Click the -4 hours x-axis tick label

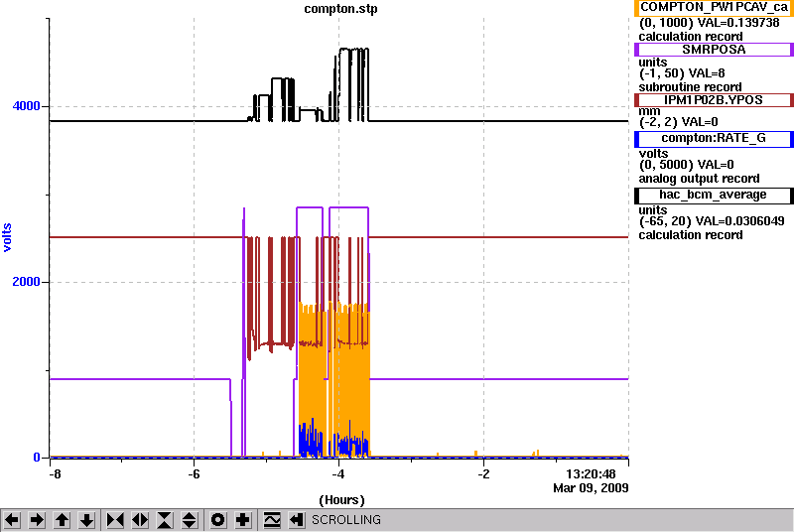coord(338,474)
